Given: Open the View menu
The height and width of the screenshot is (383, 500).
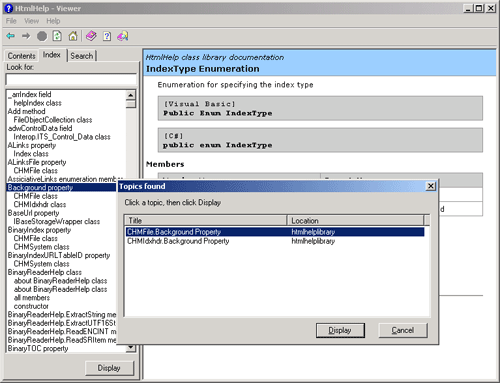Looking at the screenshot, I should click(31, 21).
